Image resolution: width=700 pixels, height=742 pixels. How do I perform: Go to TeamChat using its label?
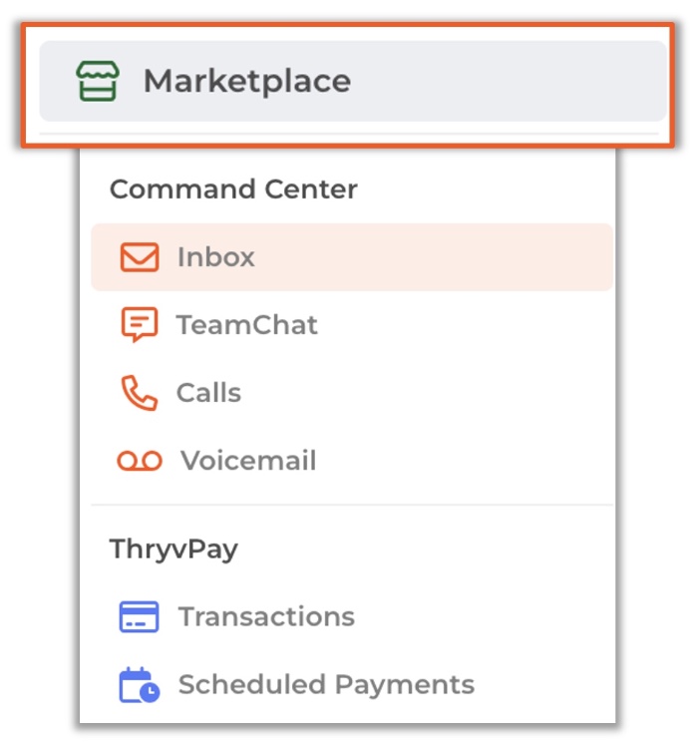[246, 325]
